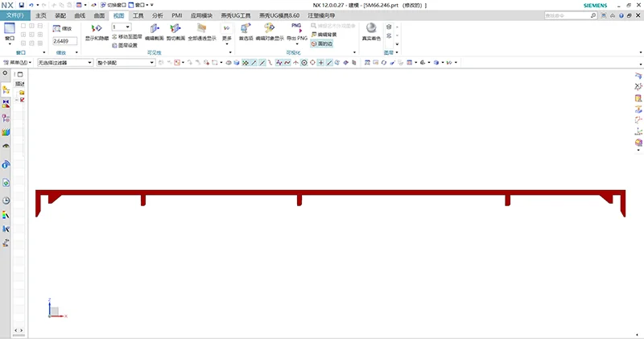Switch to the 分析 (Analysis) ribbon tab

pyautogui.click(x=157, y=15)
